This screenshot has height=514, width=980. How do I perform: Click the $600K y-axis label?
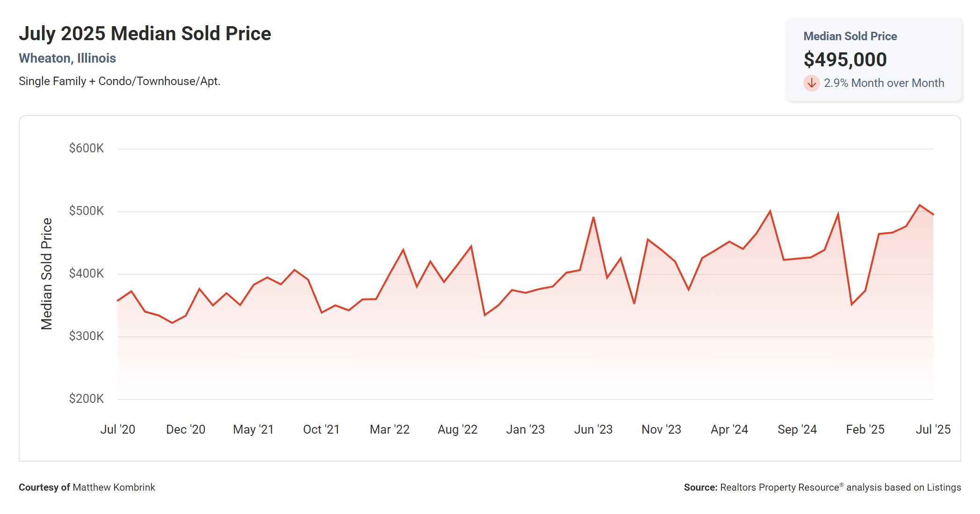[x=86, y=148]
